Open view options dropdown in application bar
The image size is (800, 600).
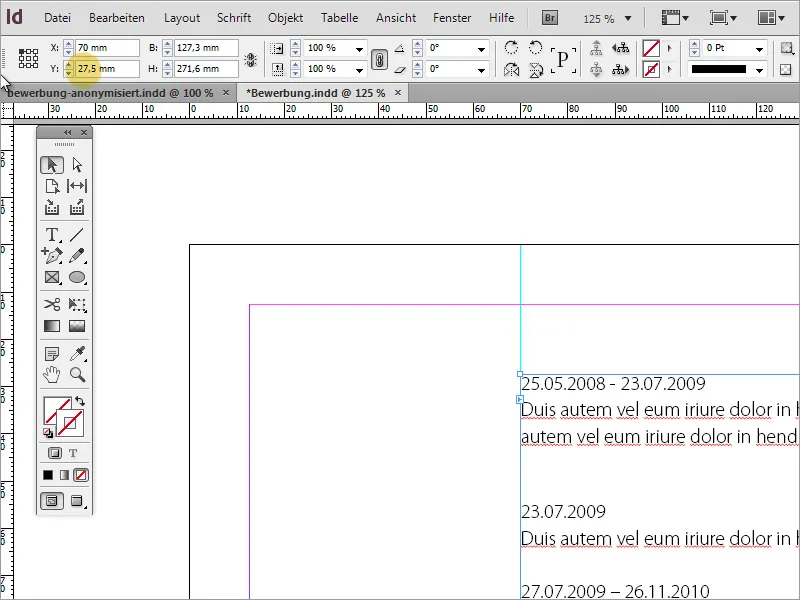pyautogui.click(x=675, y=18)
